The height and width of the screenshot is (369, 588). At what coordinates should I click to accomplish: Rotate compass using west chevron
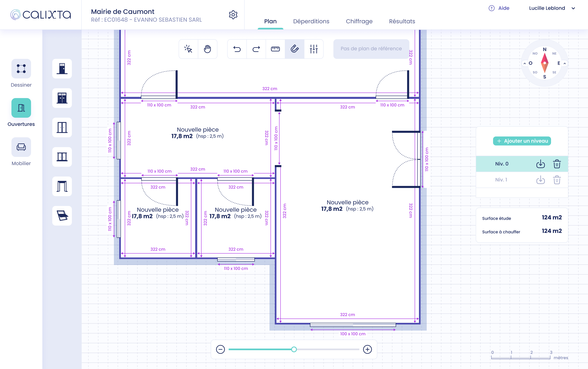click(x=525, y=64)
